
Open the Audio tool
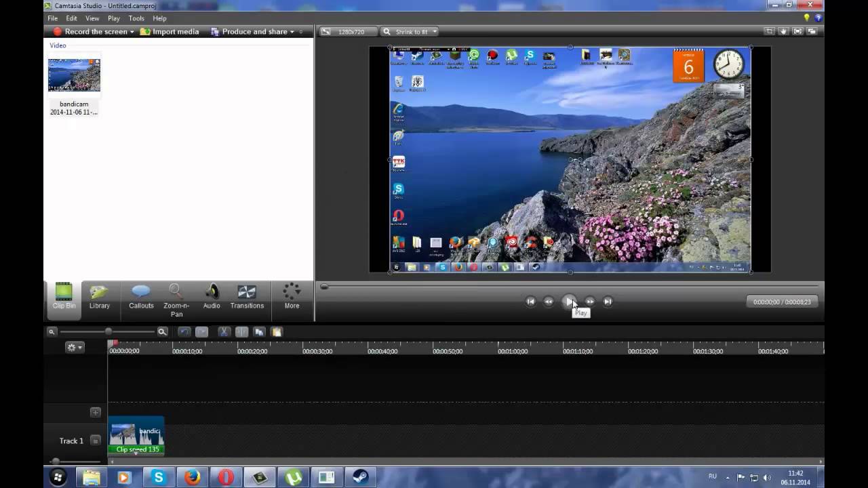pos(212,297)
